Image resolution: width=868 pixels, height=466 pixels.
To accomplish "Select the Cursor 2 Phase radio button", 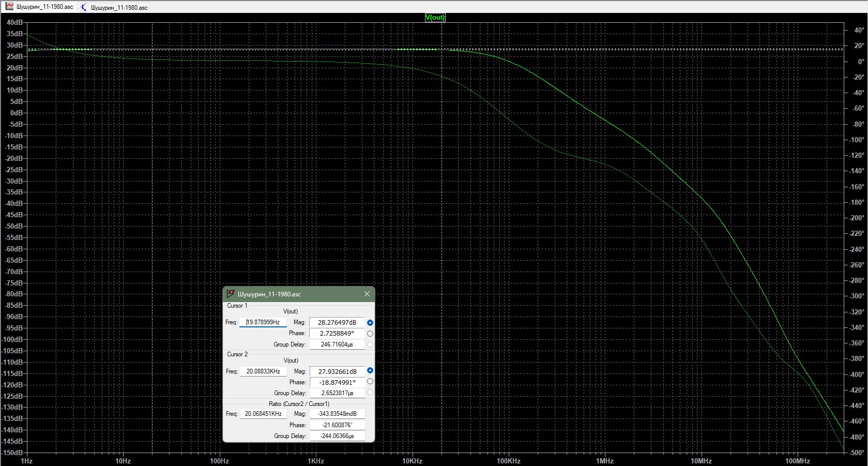I will tap(370, 382).
